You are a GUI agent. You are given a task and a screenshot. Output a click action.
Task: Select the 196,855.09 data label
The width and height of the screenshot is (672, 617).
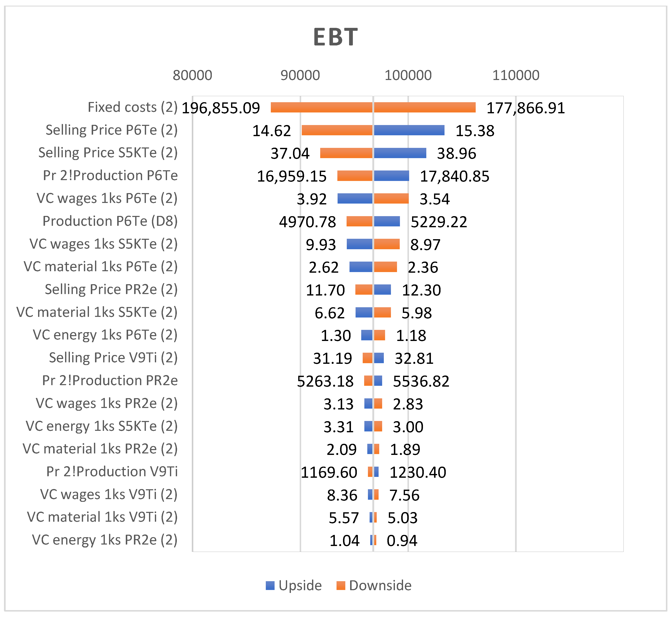[x=221, y=108]
